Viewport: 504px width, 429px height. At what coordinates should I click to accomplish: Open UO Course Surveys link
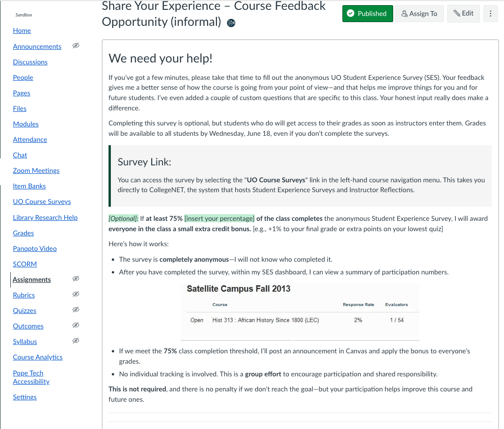point(42,202)
